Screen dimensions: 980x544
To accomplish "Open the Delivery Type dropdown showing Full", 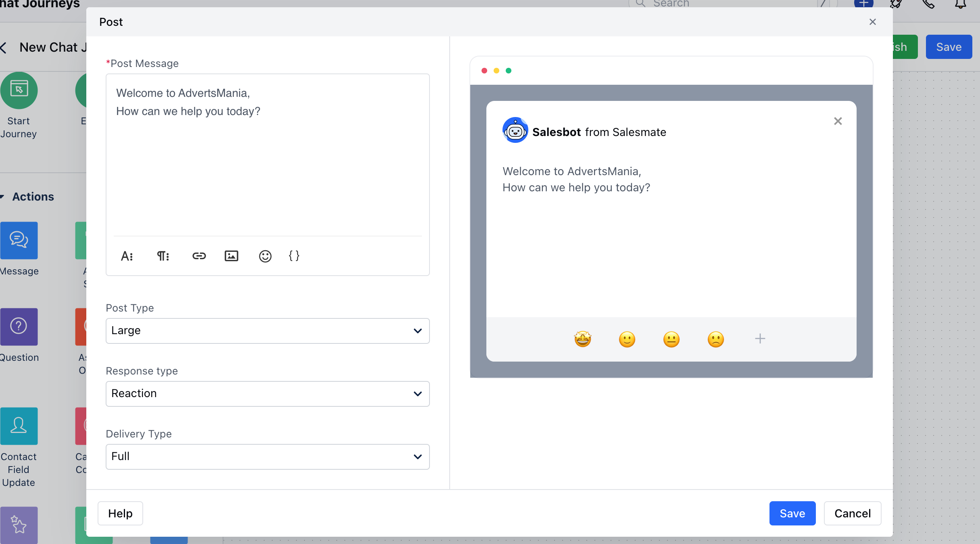I will [267, 457].
